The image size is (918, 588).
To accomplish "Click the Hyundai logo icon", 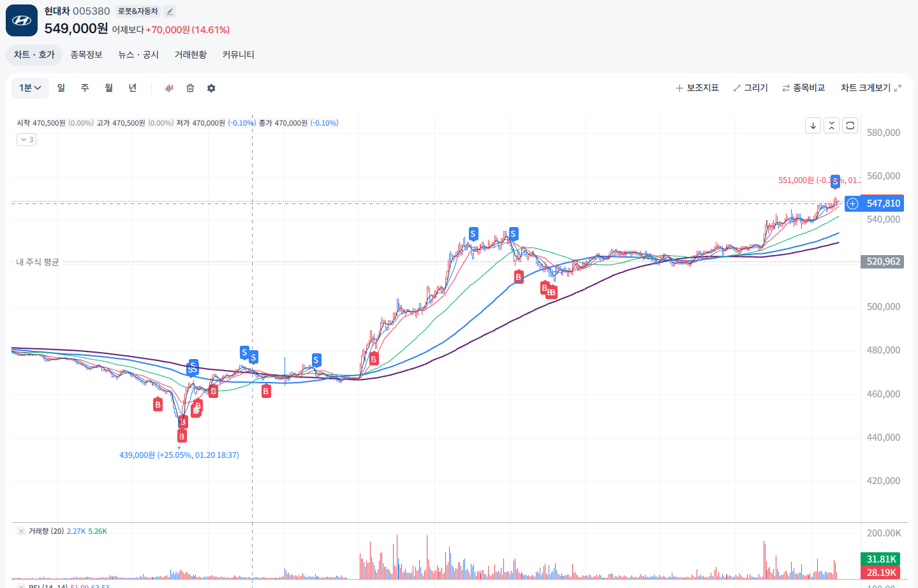I will [22, 20].
